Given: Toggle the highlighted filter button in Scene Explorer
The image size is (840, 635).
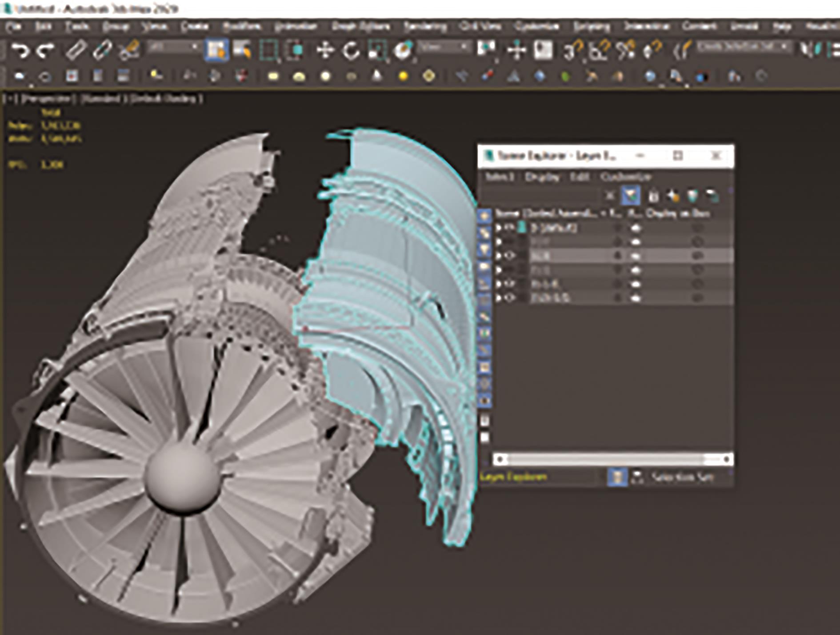Looking at the screenshot, I should (630, 195).
